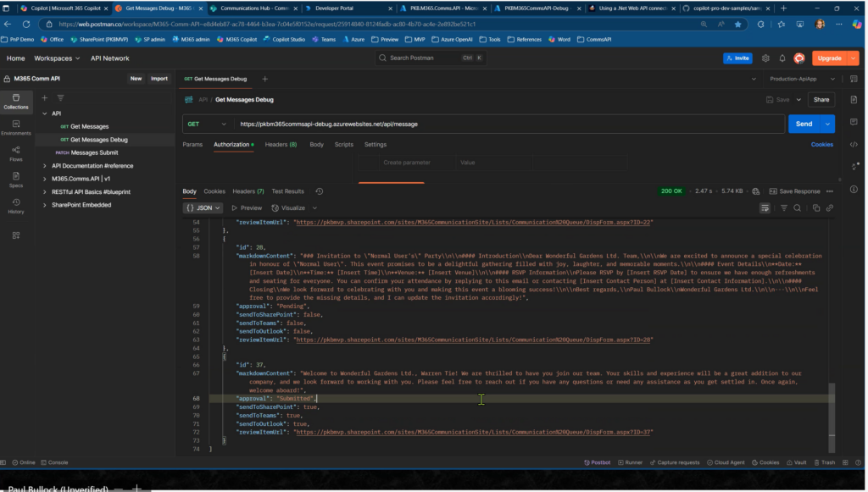Open the Production-ApiApp environment dropdown

click(802, 79)
